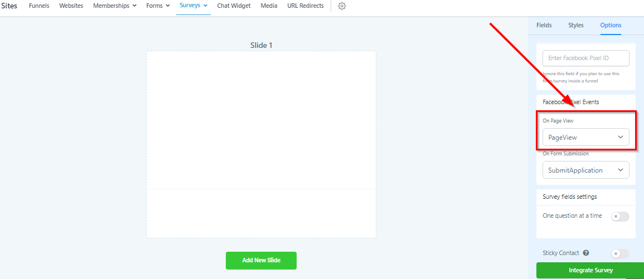Click the Facebook Pixel ID field
Image resolution: width=644 pixels, height=279 pixels.
tap(585, 58)
